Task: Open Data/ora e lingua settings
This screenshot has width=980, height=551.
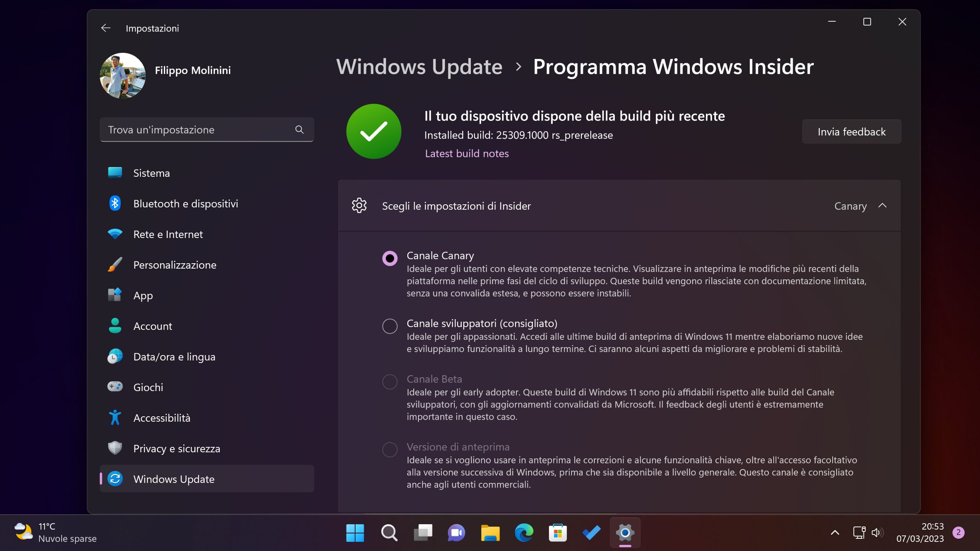Action: click(x=207, y=356)
